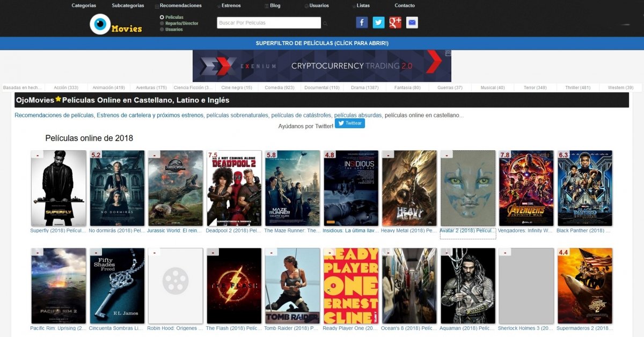Open the Pacific Rim 2 poster thumbnail
644x337 pixels.
click(x=58, y=286)
